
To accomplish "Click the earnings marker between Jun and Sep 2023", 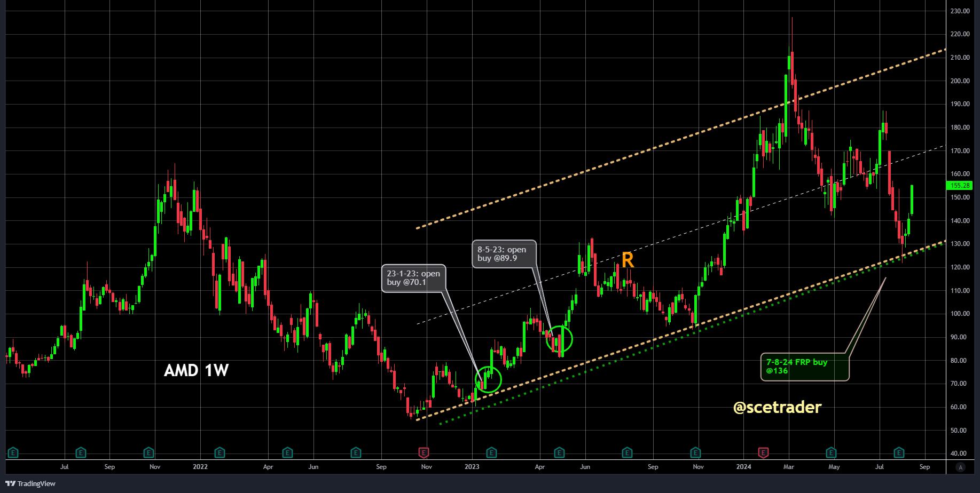I will tap(627, 453).
